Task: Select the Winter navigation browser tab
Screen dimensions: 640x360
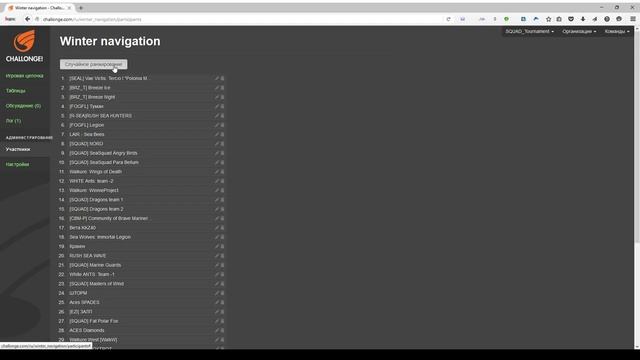Action: (39, 8)
